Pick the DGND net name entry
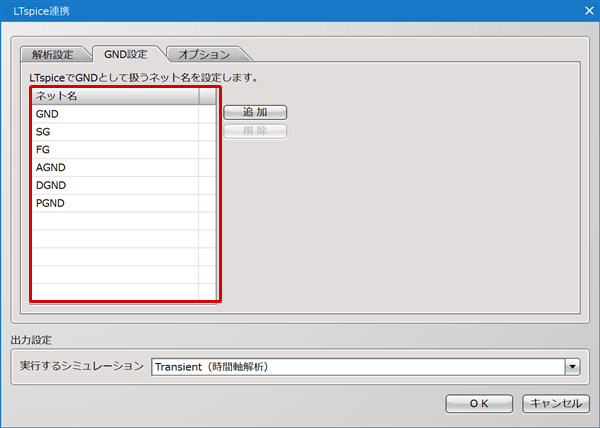Screen dimensions: 600x428 point(115,186)
